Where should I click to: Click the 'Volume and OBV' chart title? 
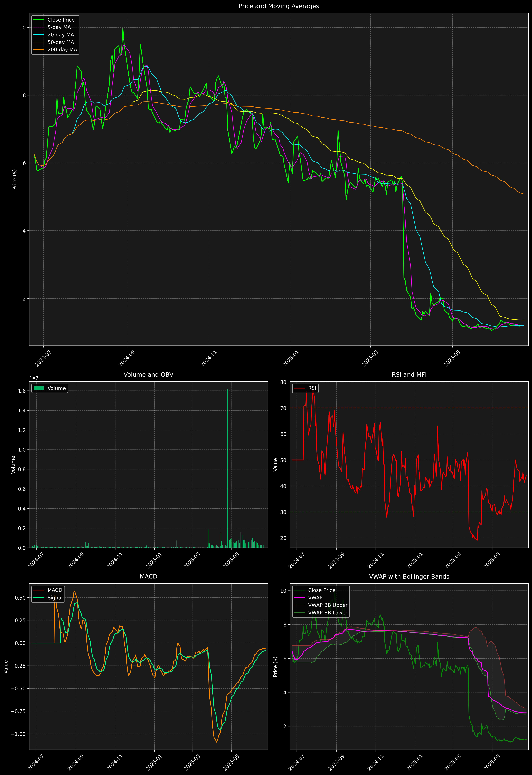click(x=148, y=374)
